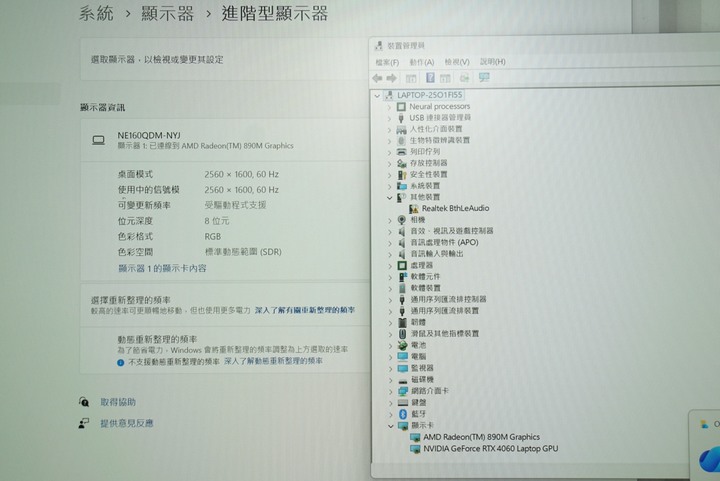Open 顯示器 1 的顯示卡內容 link
The image size is (720, 481).
click(162, 268)
